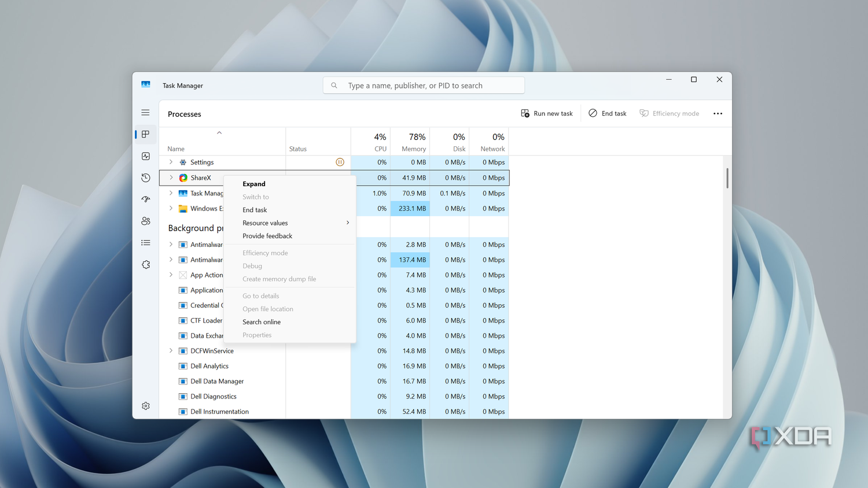Select the Dell Diagnostics process name
Screen dimensions: 868x488
tap(214, 397)
